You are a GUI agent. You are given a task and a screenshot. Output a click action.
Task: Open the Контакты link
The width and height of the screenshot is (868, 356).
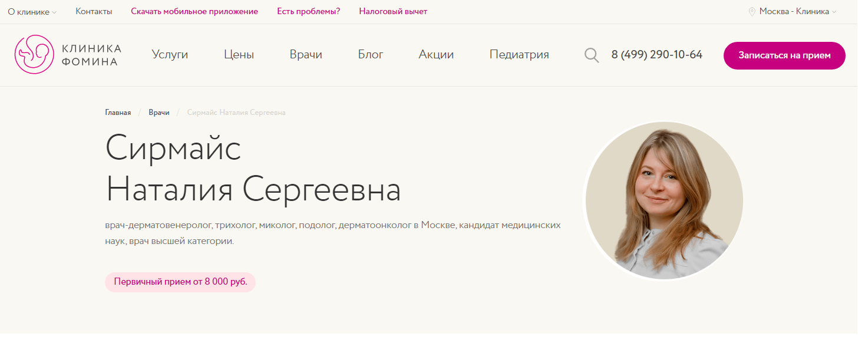pos(94,11)
